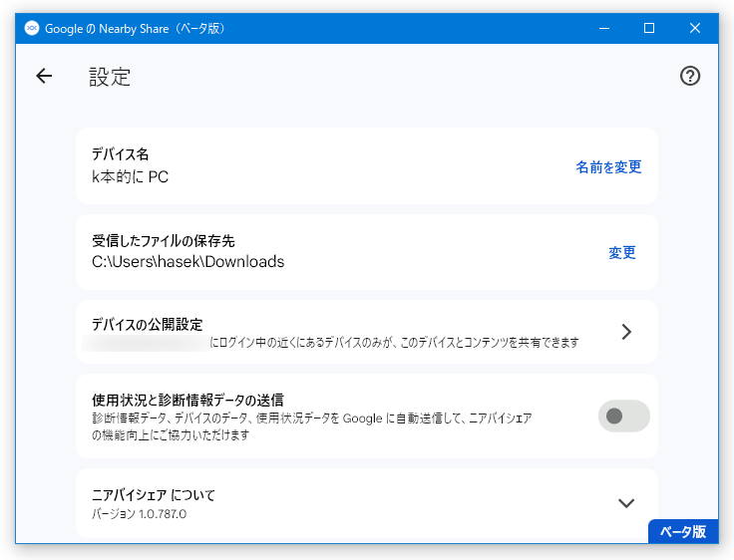Open help via the question mark icon
Image resolution: width=734 pixels, height=560 pixels.
(x=689, y=76)
